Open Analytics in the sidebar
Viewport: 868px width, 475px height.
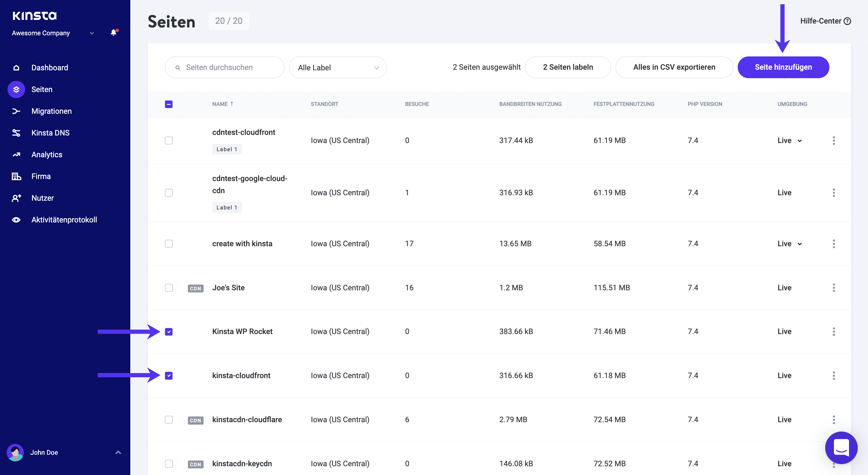click(46, 155)
